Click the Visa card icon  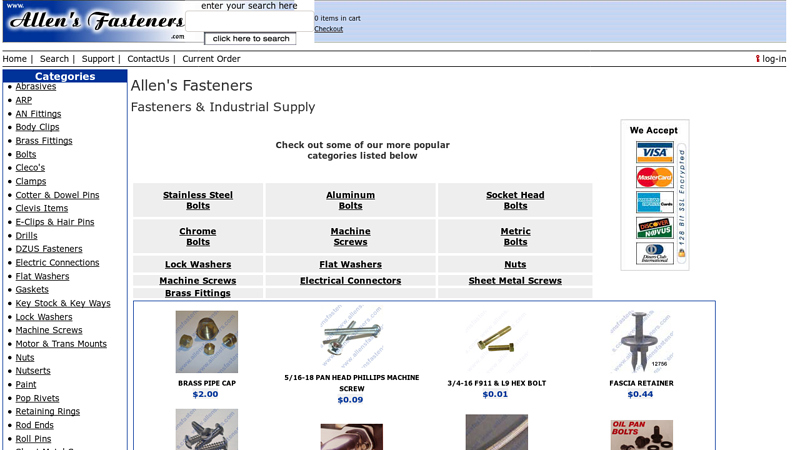pos(655,152)
